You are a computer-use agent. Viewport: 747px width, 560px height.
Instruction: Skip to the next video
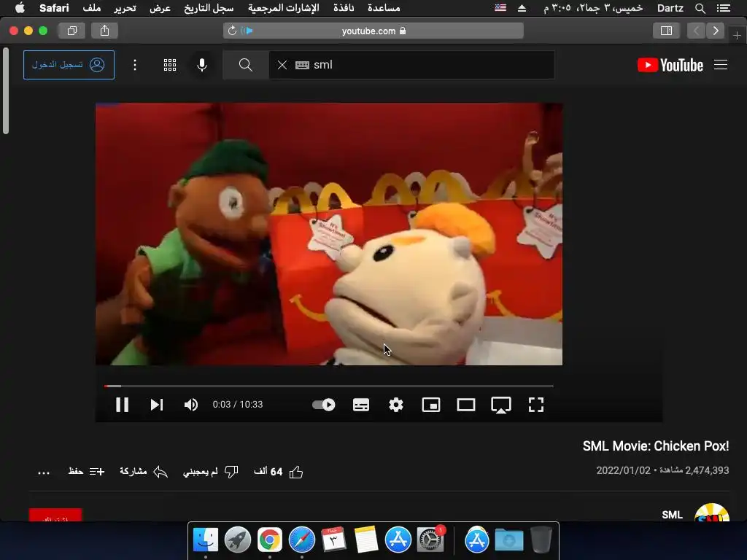coord(157,405)
